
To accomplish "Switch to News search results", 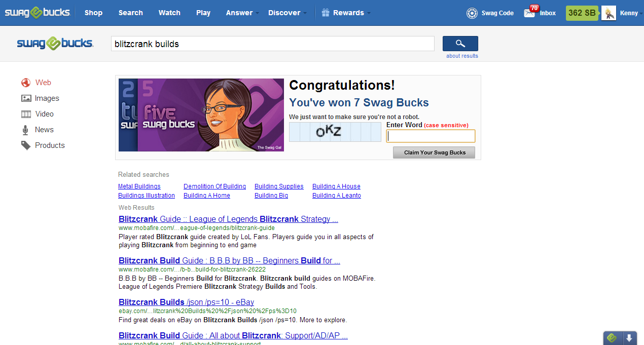I will (x=44, y=130).
